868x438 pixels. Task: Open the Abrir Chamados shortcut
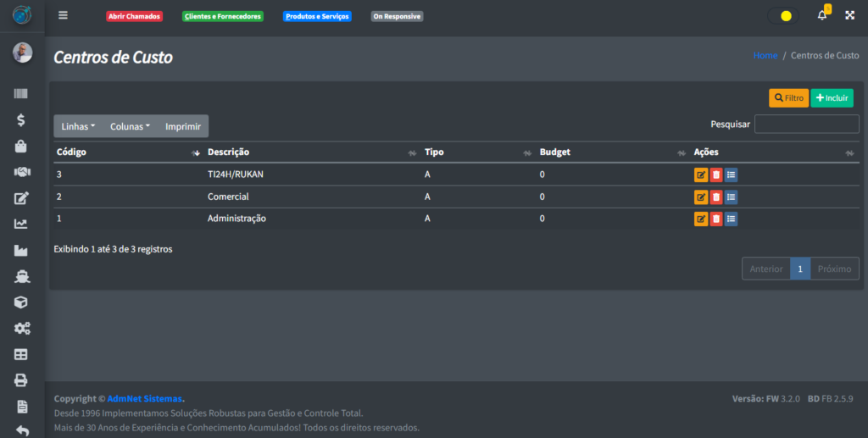coord(134,16)
